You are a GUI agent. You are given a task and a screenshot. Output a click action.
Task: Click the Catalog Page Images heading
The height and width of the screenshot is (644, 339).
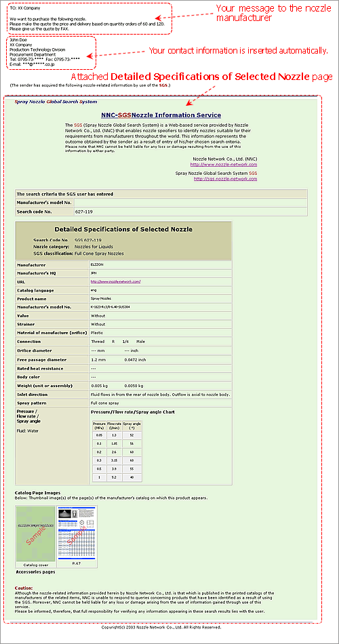click(38, 492)
